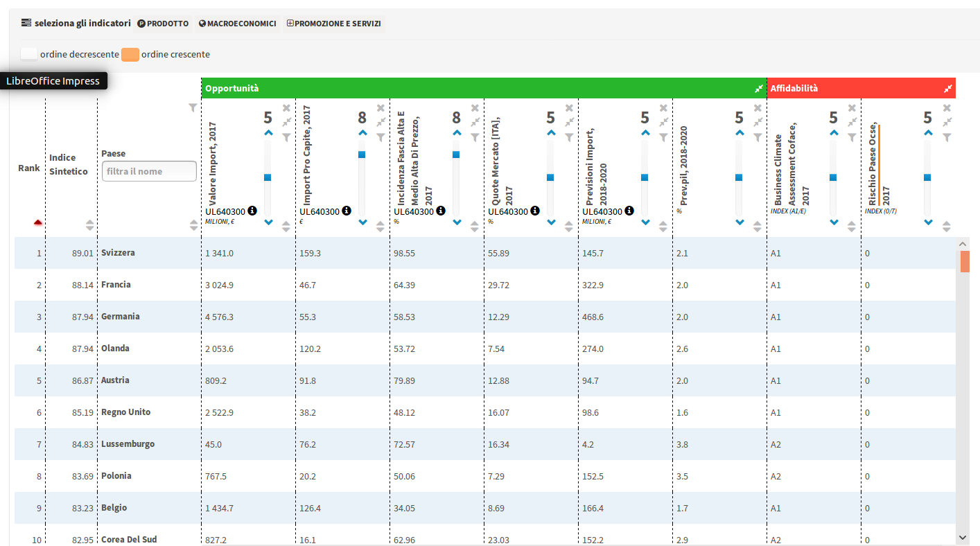
Task: Open the PRODOTTO indicators tab
Action: [163, 24]
